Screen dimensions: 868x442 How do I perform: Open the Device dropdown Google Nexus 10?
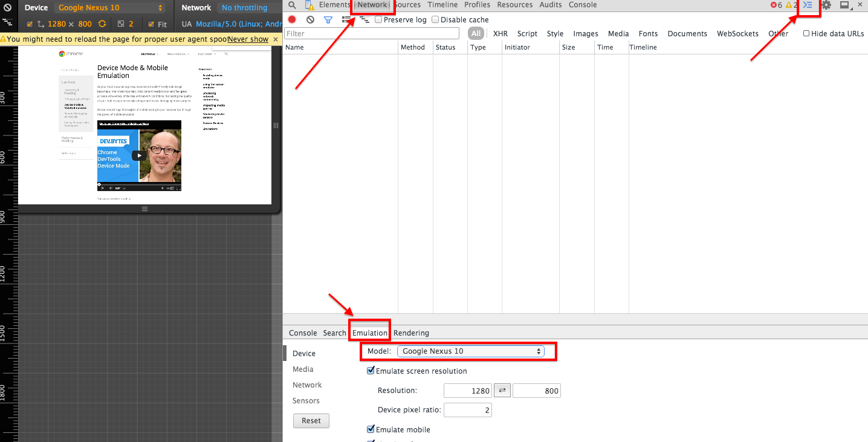point(110,8)
